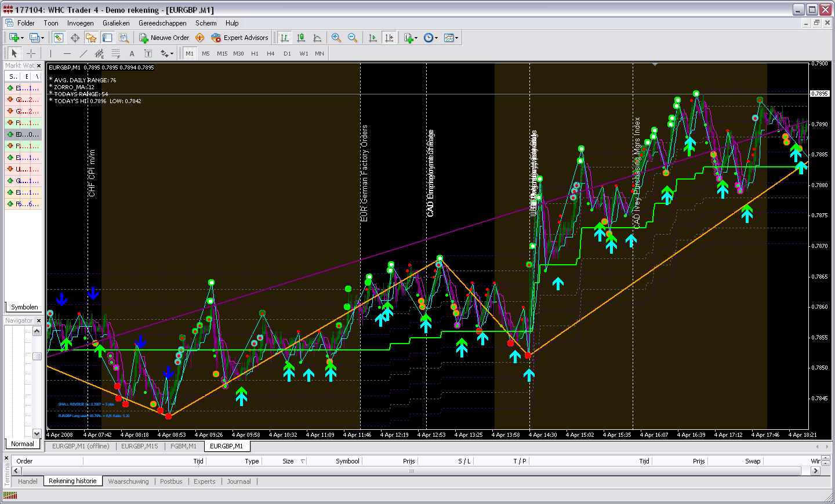The image size is (835, 504).
Task: Launch MetaEditor via orange diamond icon
Action: 200,38
